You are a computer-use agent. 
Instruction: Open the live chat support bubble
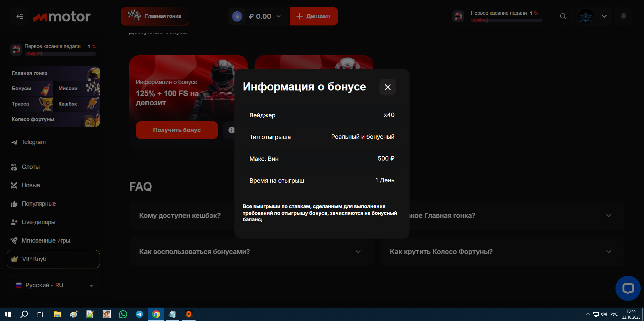point(628,288)
